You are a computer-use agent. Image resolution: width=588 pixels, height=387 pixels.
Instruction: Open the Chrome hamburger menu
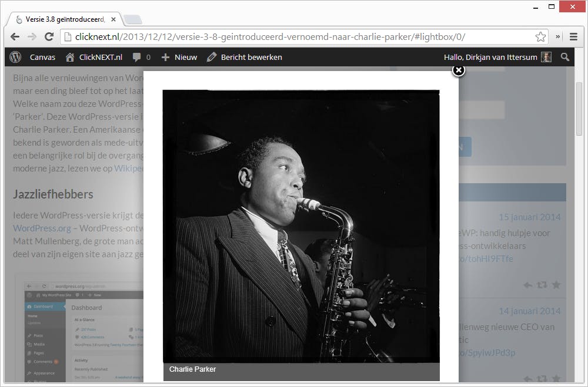point(573,37)
